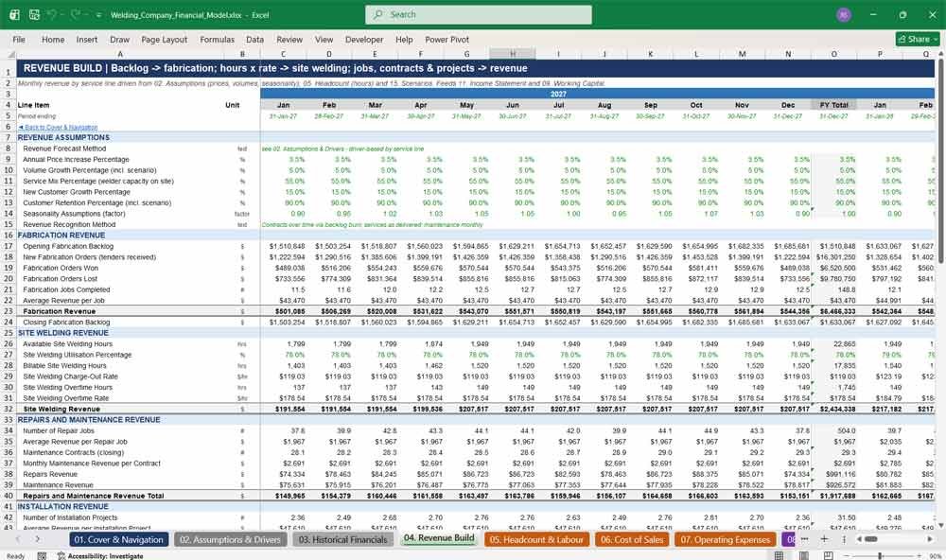Open the Formulas ribbon tab
Image resolution: width=946 pixels, height=560 pixels.
218,39
